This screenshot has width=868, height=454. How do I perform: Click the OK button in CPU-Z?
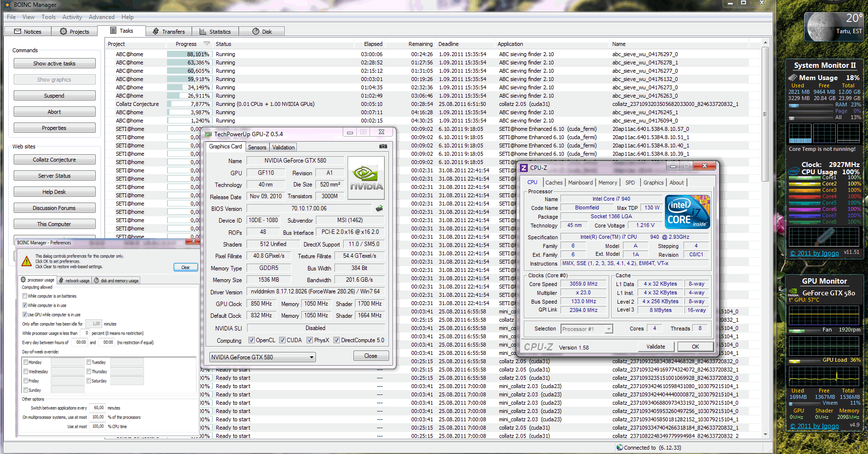(x=695, y=347)
